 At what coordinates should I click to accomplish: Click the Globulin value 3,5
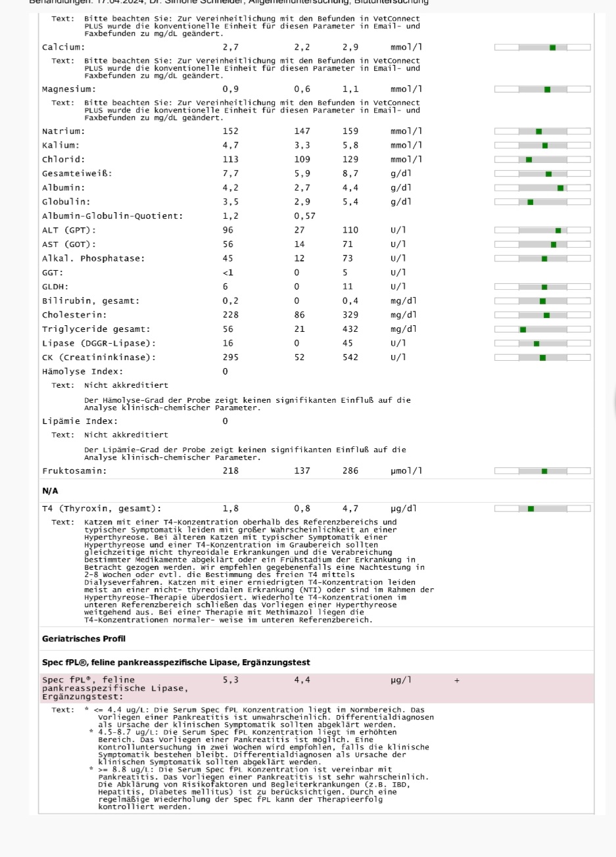231,202
